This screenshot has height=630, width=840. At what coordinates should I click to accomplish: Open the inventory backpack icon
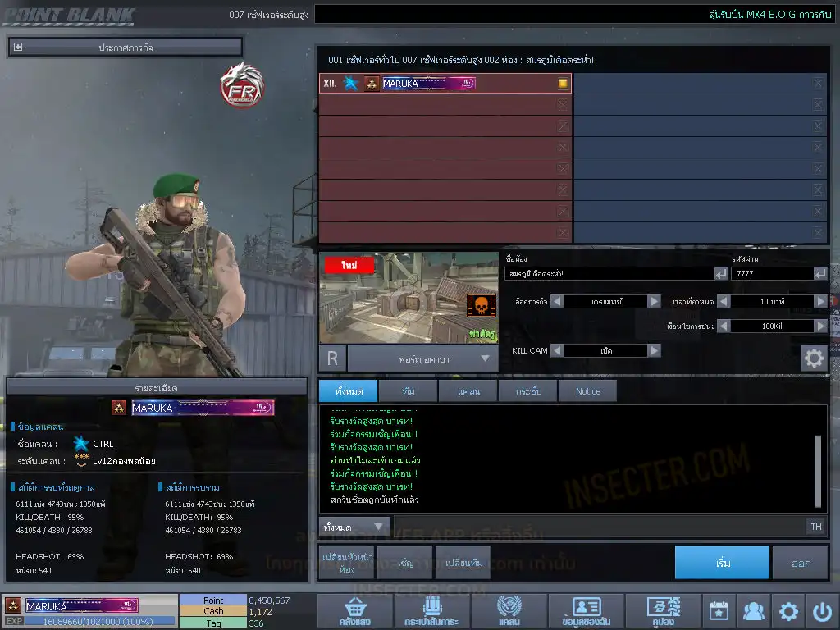point(431,611)
